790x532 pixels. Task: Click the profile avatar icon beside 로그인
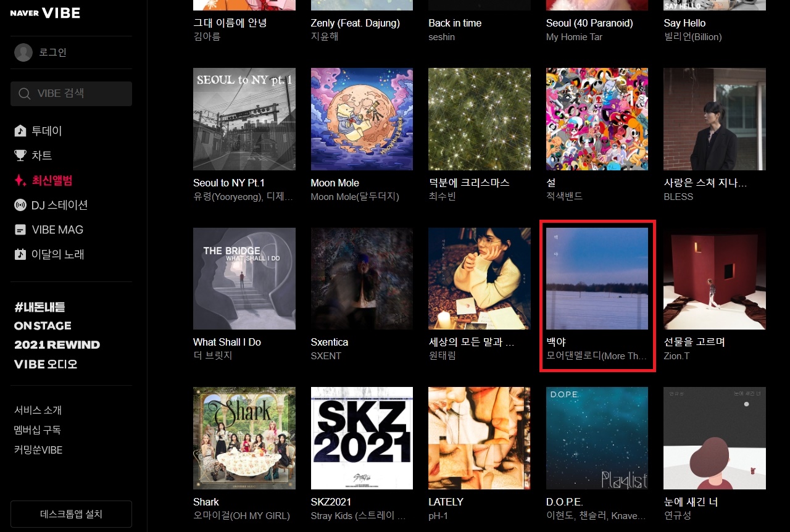tap(23, 52)
